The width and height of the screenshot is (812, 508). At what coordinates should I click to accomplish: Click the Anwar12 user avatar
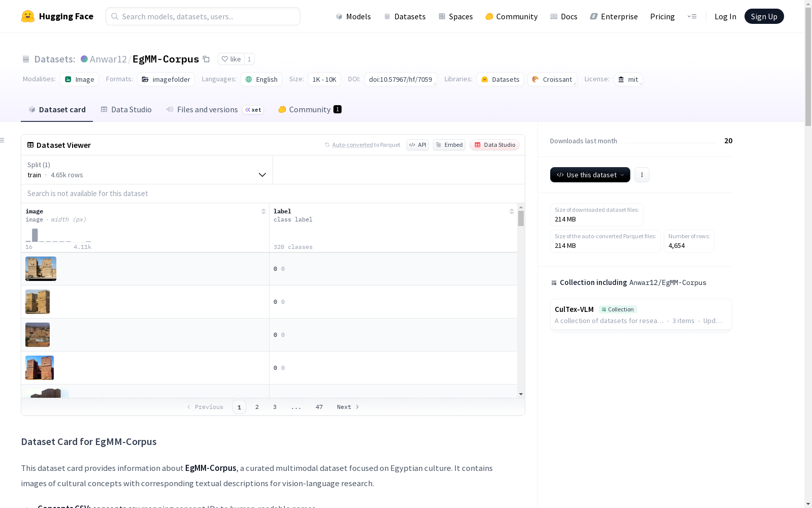click(x=84, y=59)
